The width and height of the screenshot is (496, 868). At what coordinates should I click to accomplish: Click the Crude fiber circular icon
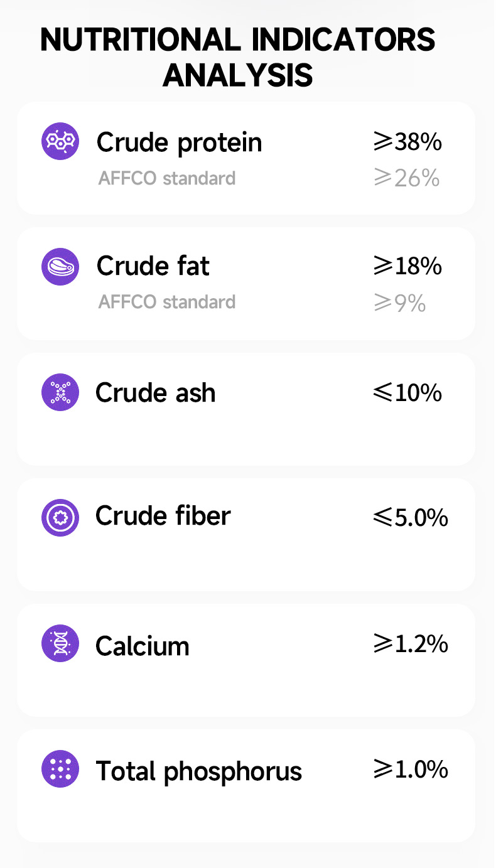(60, 518)
